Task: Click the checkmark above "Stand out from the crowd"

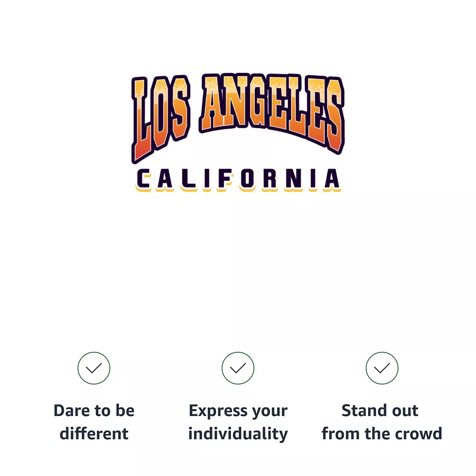Action: [382, 368]
